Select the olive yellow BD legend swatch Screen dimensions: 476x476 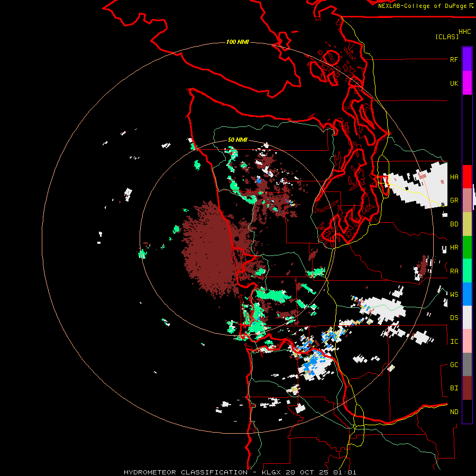click(467, 224)
